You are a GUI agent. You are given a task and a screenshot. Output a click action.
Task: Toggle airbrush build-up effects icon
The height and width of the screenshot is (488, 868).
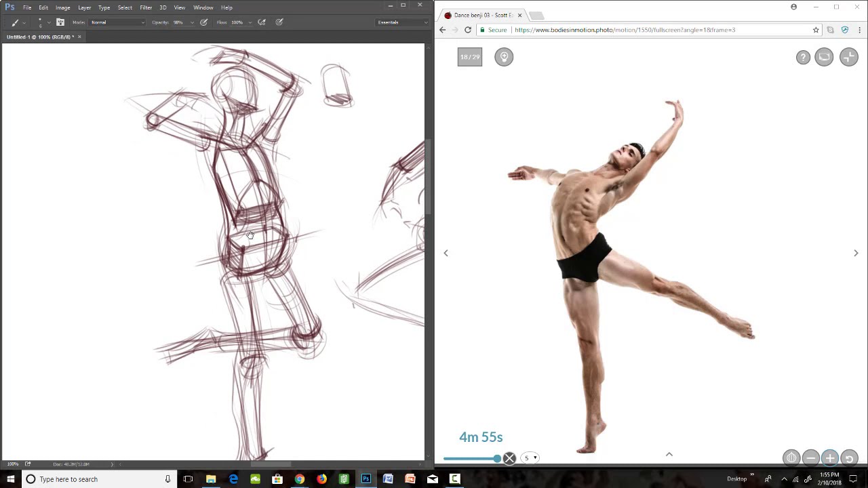(x=262, y=22)
